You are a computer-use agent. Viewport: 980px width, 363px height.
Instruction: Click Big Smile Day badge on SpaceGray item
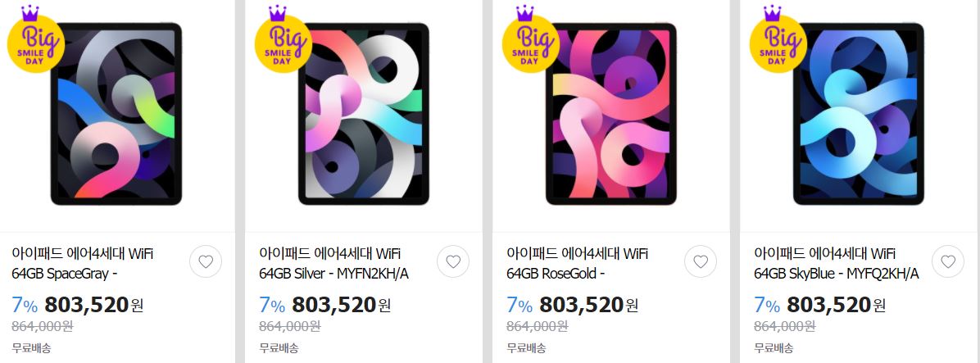[x=35, y=40]
